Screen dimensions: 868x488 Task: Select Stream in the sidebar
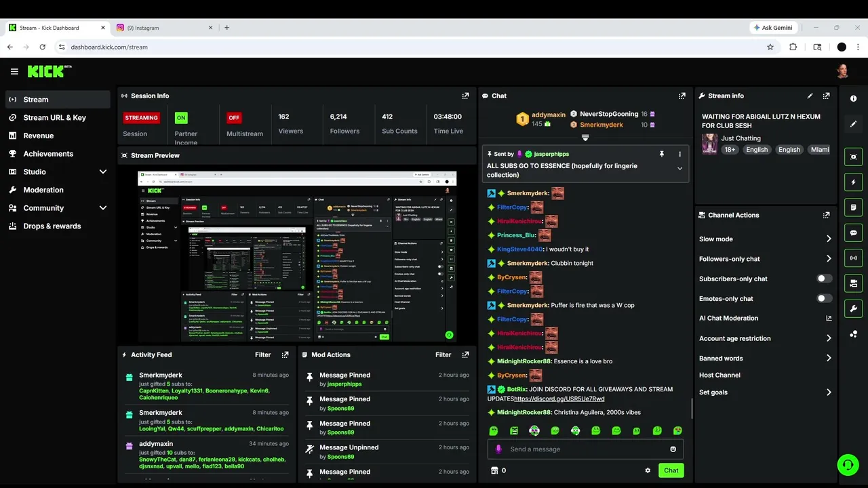point(58,100)
